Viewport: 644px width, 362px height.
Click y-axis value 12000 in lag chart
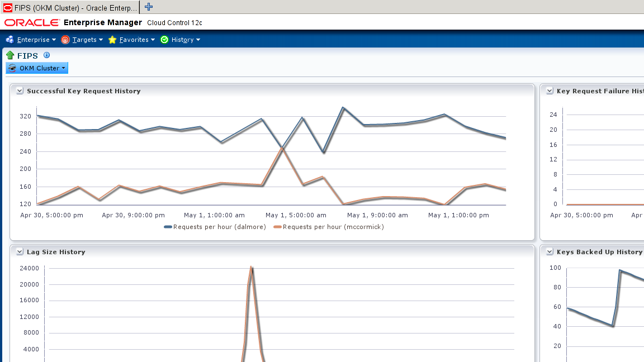pyautogui.click(x=30, y=317)
